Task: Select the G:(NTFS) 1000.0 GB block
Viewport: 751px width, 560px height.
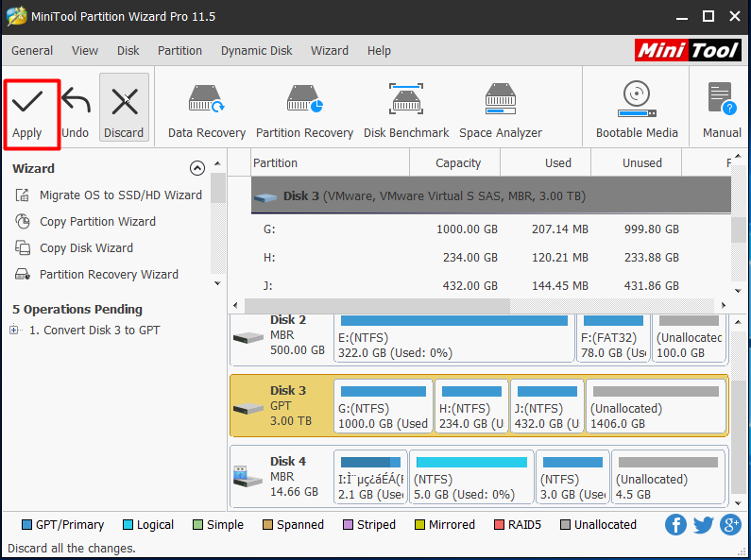Action: tap(384, 406)
